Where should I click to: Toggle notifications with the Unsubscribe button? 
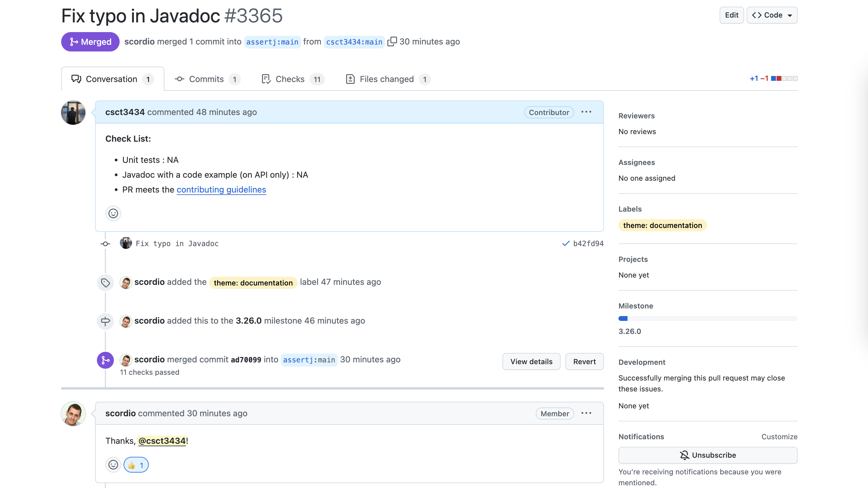pos(707,455)
